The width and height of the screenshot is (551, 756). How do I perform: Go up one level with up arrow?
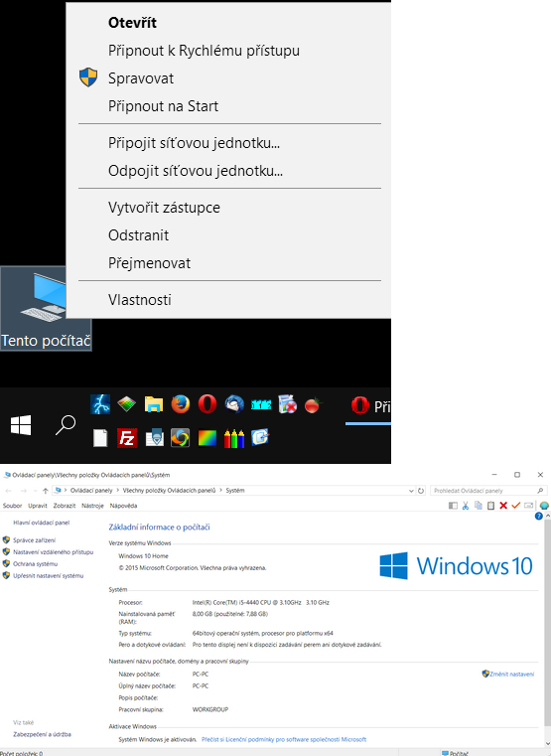(x=46, y=491)
